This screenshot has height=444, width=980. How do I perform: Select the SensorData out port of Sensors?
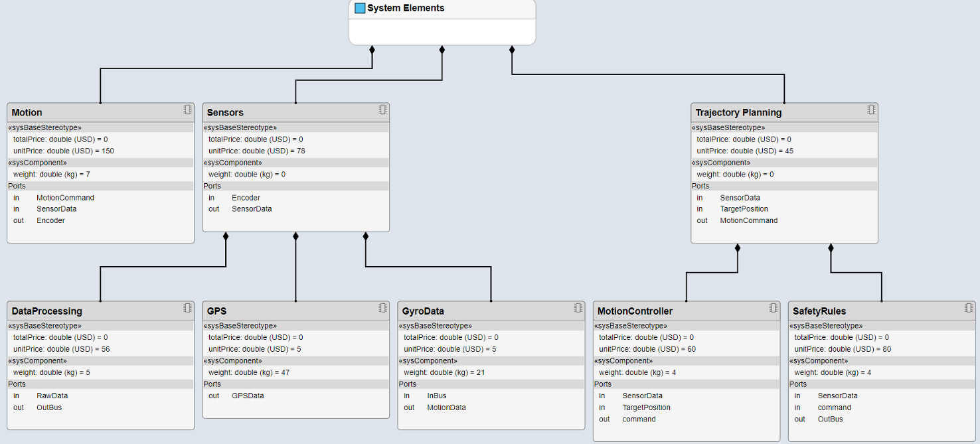coord(252,209)
